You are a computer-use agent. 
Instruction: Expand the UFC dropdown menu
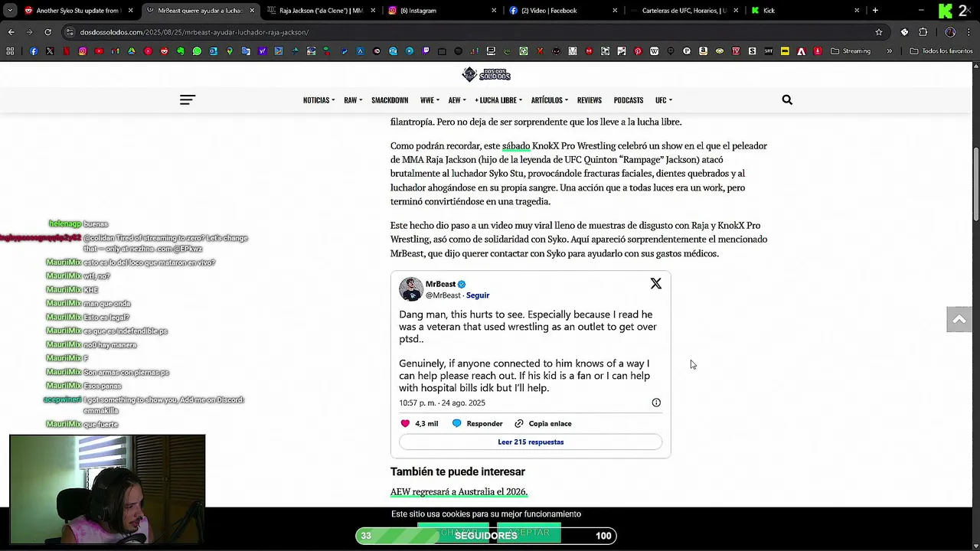(664, 100)
